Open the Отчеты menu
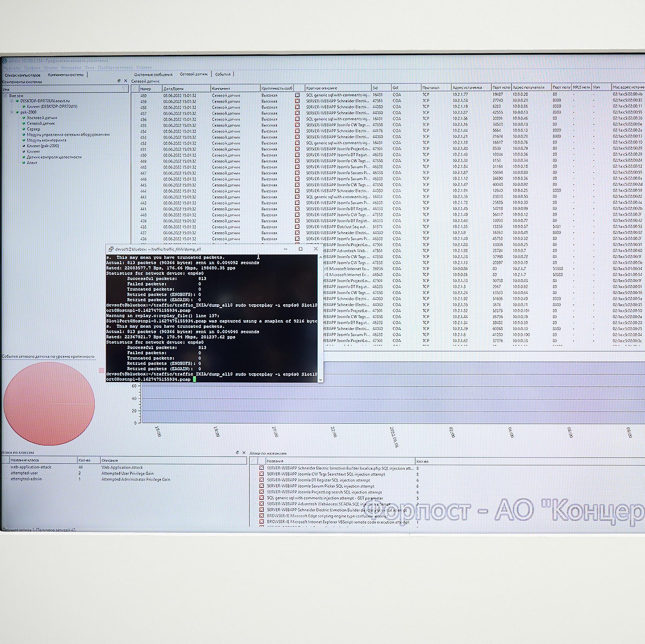Image resolution: width=645 pixels, height=644 pixels. (x=51, y=67)
